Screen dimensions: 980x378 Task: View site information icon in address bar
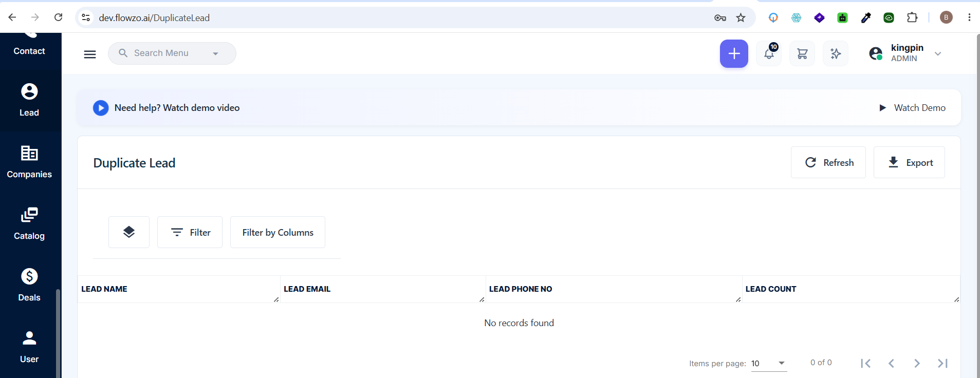86,17
